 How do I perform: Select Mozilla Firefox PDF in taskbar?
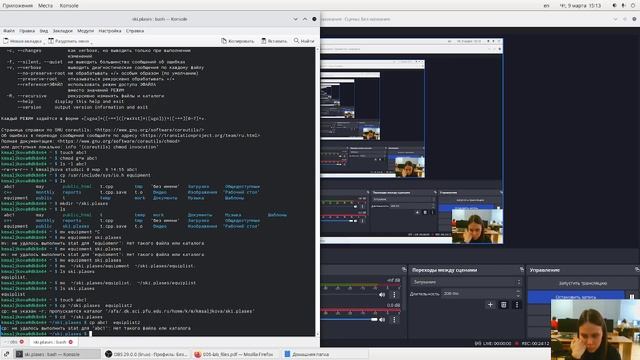coord(236,354)
